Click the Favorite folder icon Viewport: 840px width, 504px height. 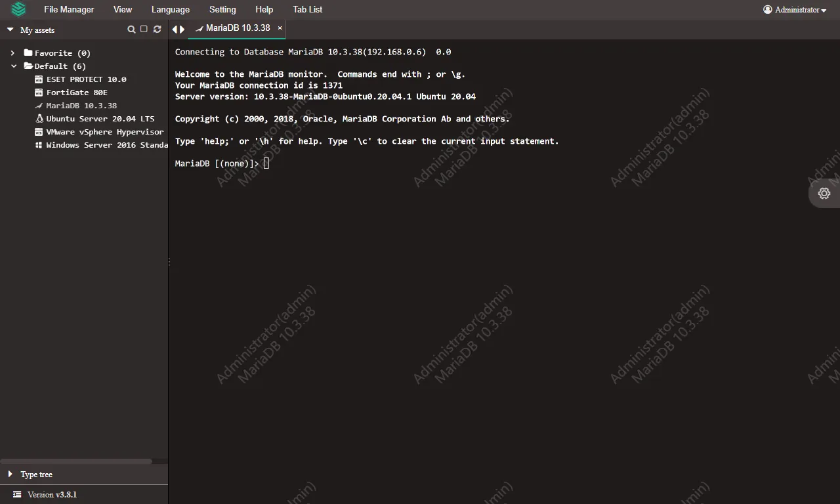click(28, 52)
